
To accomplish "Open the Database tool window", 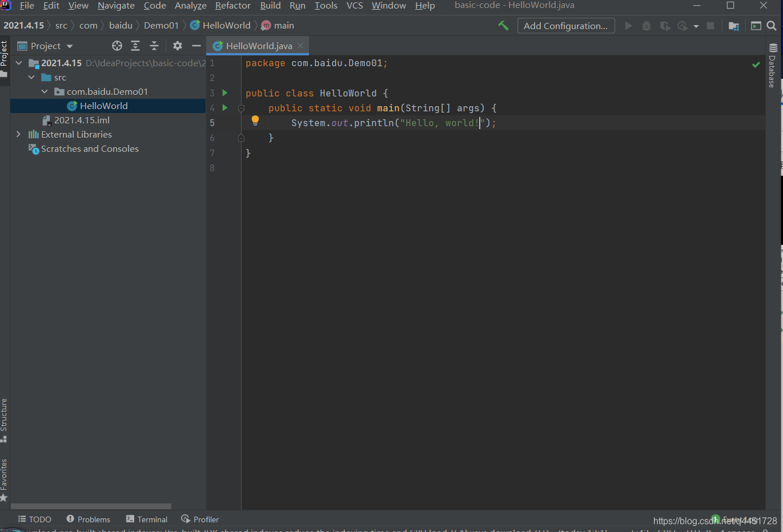I will click(773, 65).
